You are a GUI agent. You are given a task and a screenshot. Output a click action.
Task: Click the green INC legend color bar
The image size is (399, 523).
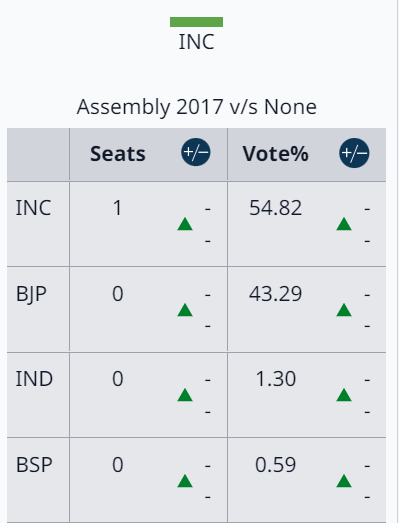(196, 22)
